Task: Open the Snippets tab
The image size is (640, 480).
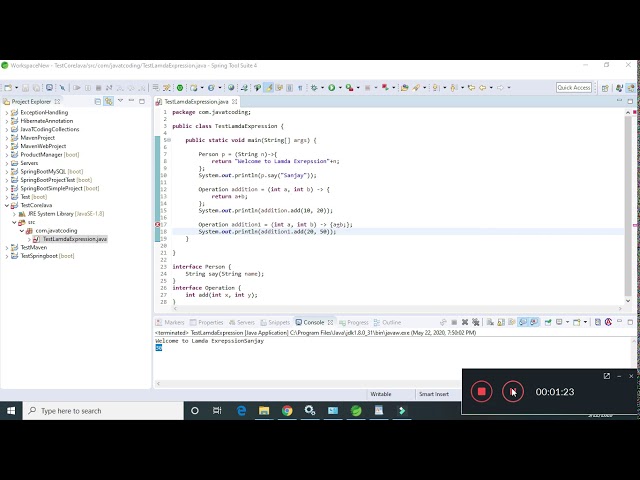Action: 275,322
